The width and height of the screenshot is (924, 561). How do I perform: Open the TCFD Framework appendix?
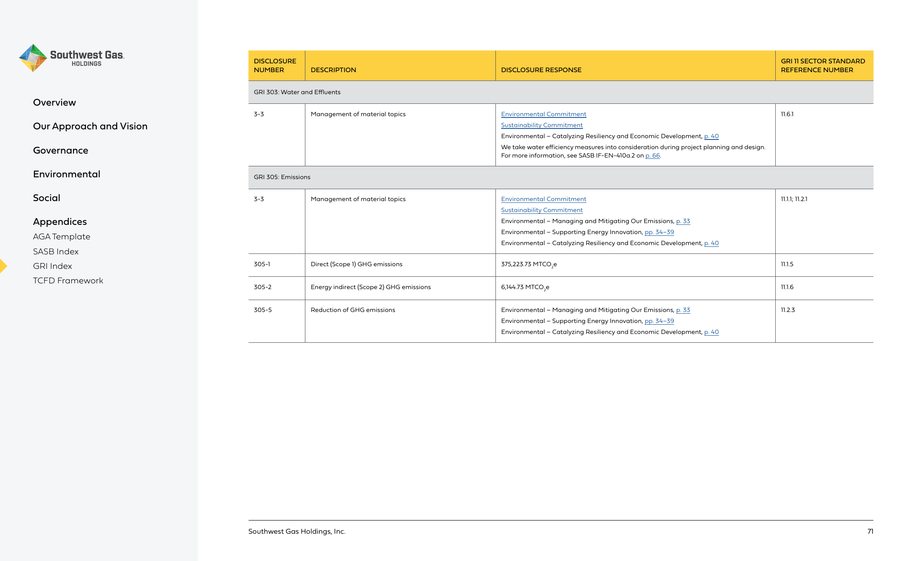68,281
